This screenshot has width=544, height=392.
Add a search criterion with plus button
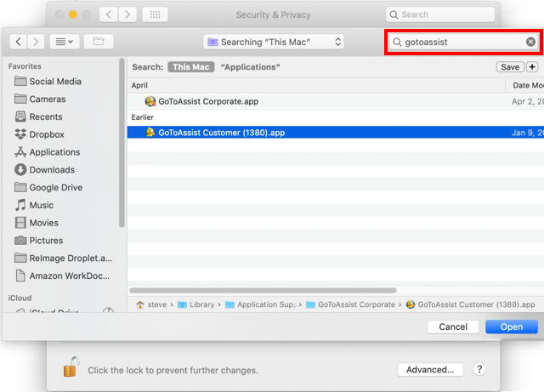(x=532, y=67)
